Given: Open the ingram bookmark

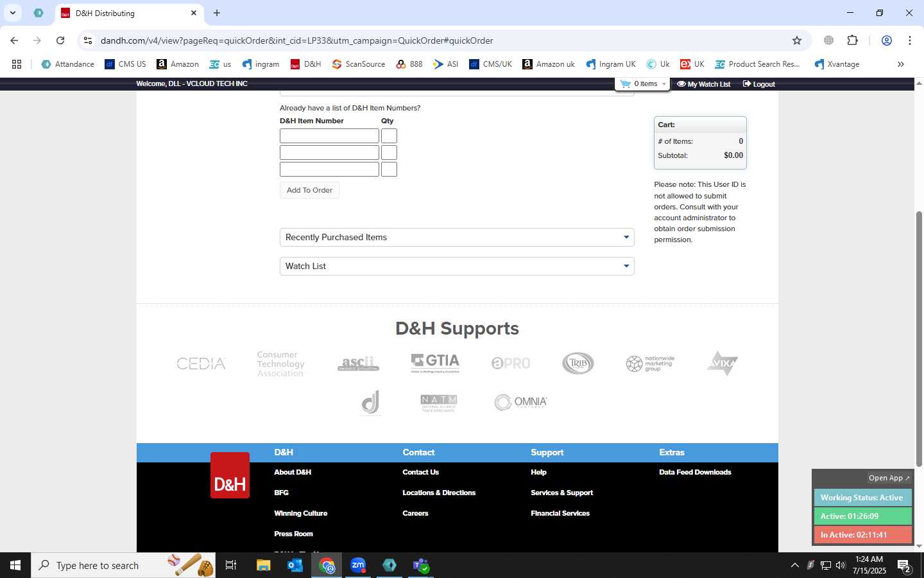Looking at the screenshot, I should tap(261, 64).
